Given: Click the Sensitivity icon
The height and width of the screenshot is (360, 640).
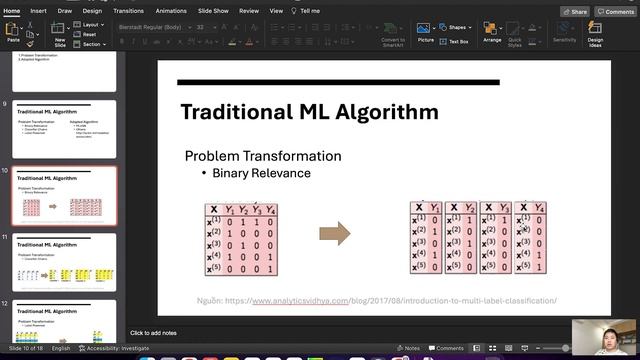Looking at the screenshot, I should pos(564,28).
